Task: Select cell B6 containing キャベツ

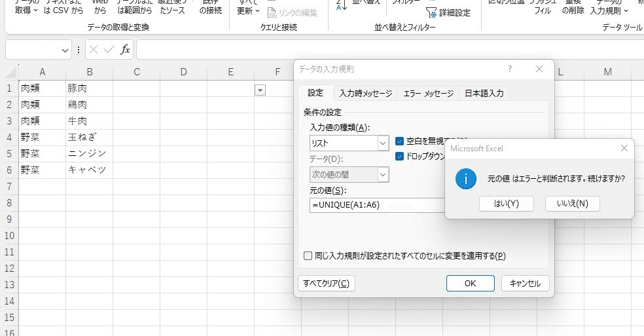Action: pos(90,170)
